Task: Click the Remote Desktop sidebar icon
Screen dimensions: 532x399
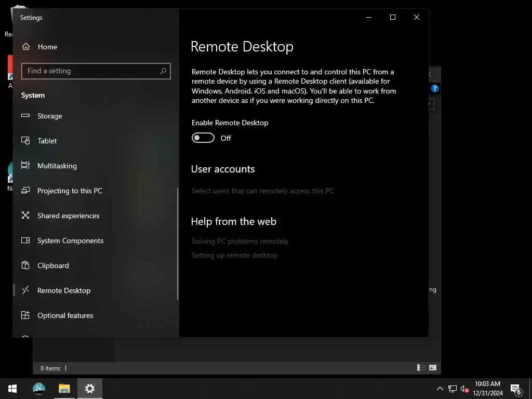Action: [25, 290]
